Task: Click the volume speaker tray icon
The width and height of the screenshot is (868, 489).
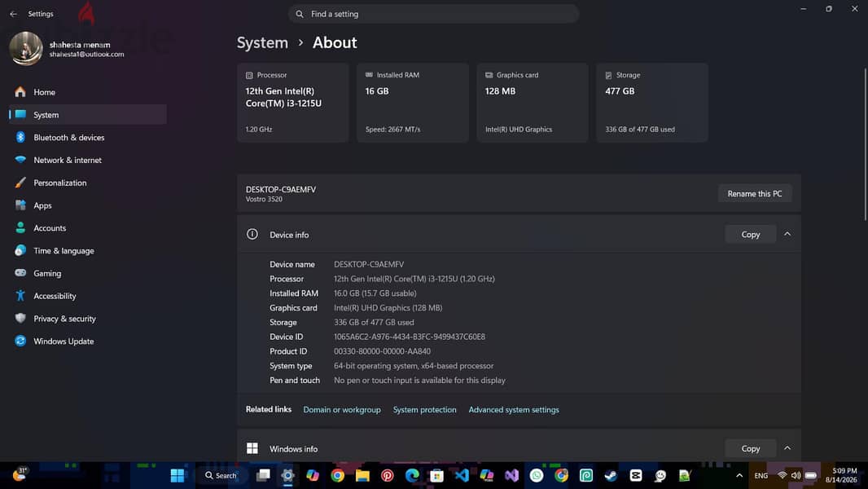Action: [x=796, y=475]
